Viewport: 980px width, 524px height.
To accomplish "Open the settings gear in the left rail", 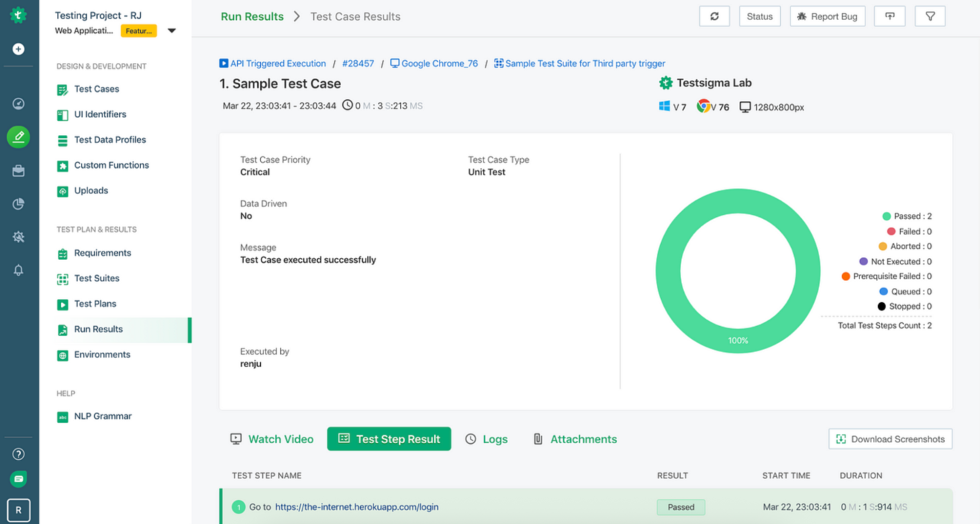I will click(x=19, y=237).
